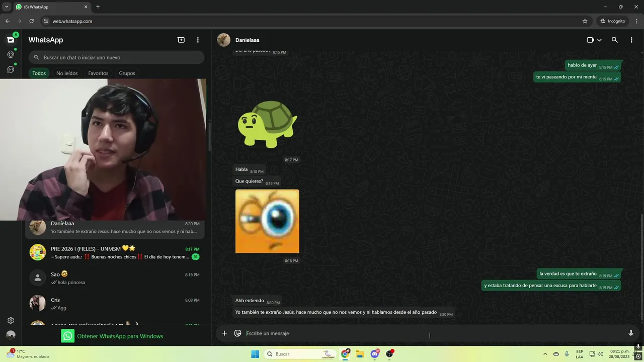
Task: Reload the web.whatsapp.com page
Action: pos(31,21)
